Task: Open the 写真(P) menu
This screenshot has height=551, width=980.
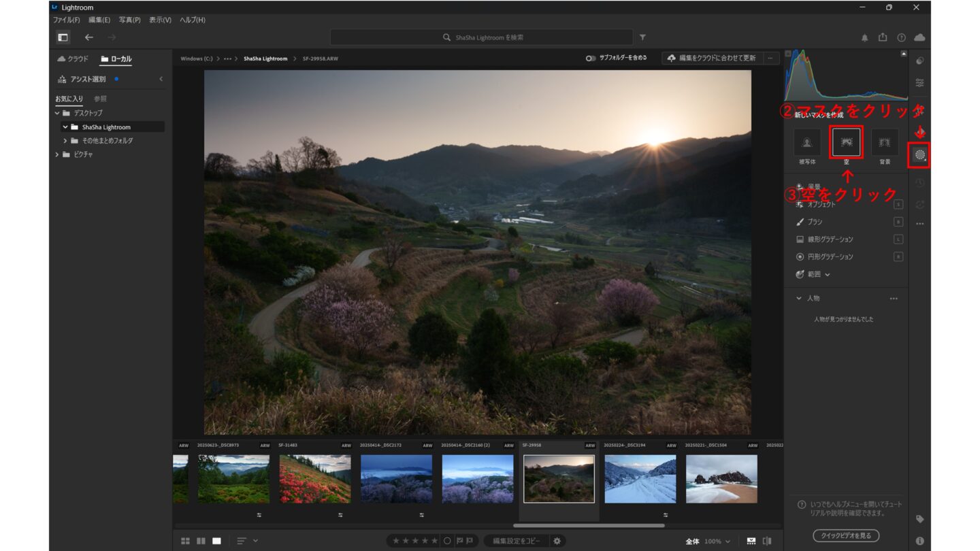Action: [x=129, y=20]
